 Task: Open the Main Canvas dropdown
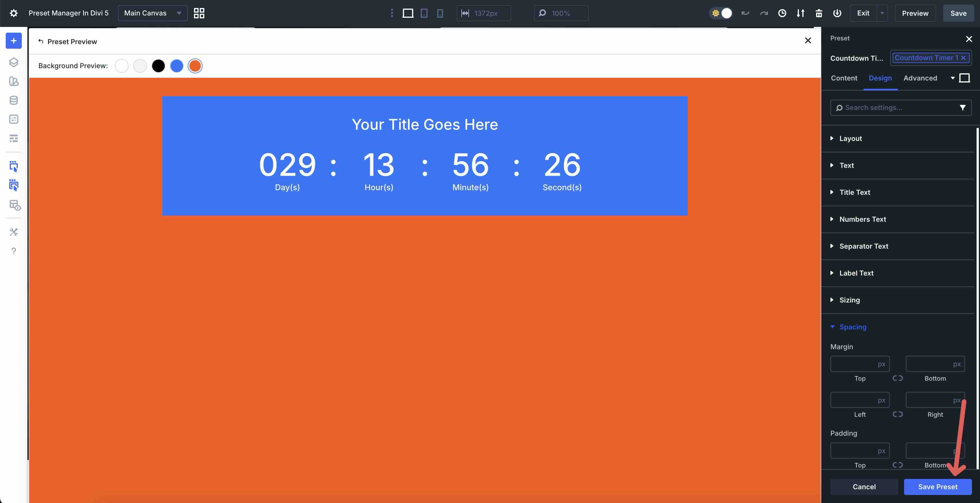[152, 13]
